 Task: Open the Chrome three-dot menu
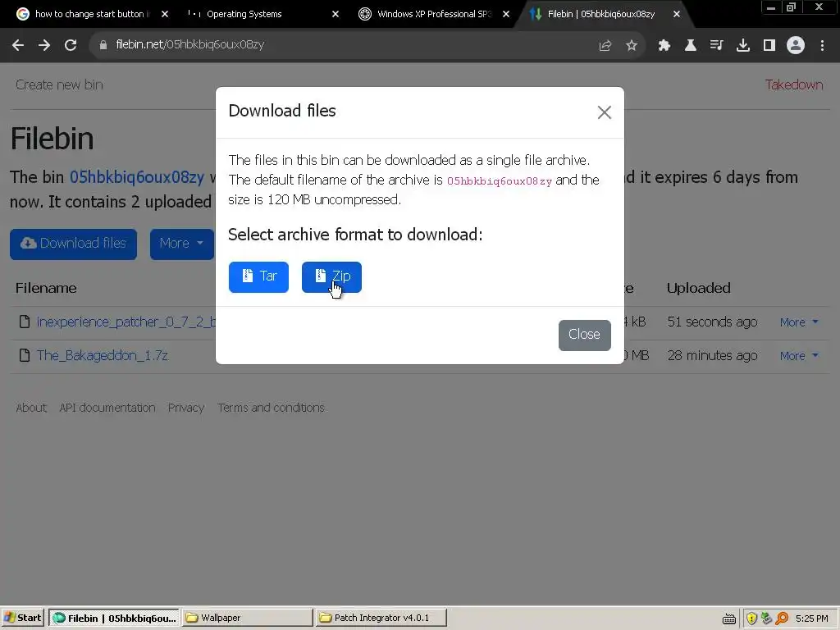(x=822, y=46)
